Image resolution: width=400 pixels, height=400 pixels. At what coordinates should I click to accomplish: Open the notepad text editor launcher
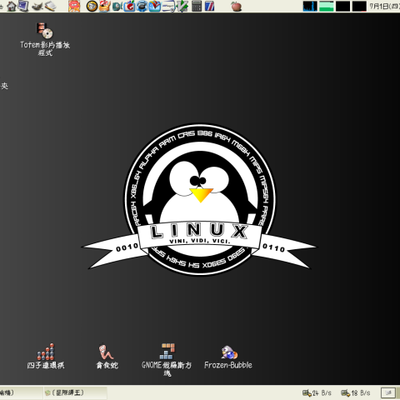coord(50,6)
